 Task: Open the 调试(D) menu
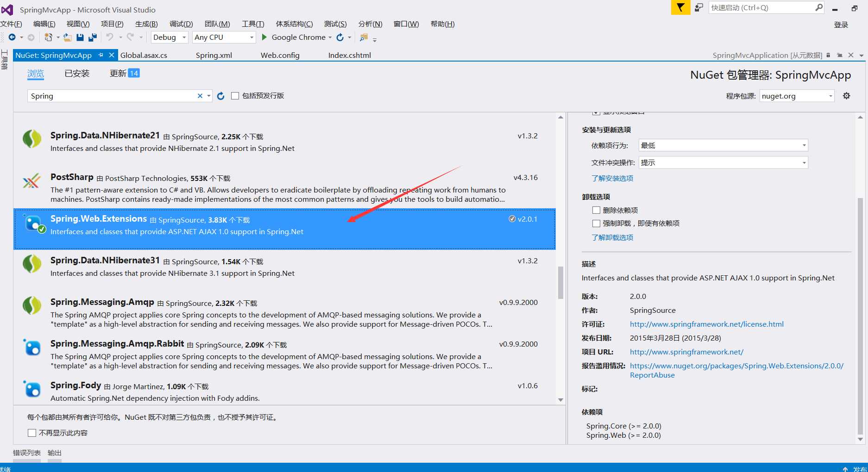pyautogui.click(x=181, y=24)
